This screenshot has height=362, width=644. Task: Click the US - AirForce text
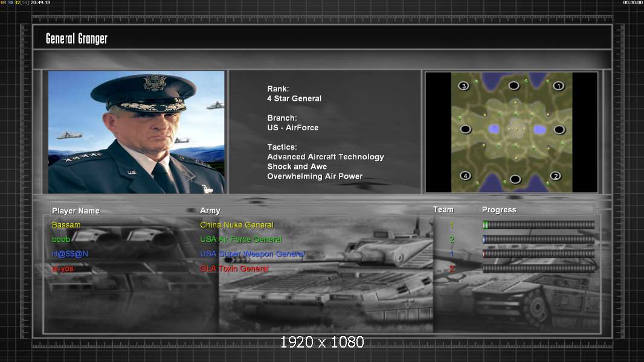[293, 127]
